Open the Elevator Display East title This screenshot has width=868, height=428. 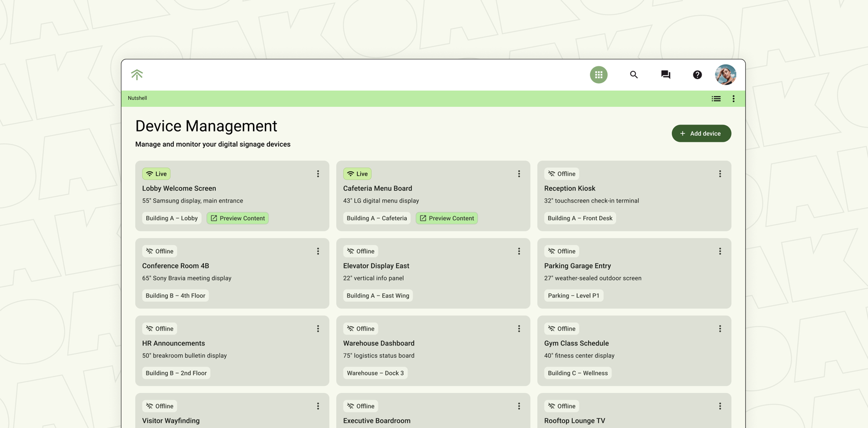376,266
